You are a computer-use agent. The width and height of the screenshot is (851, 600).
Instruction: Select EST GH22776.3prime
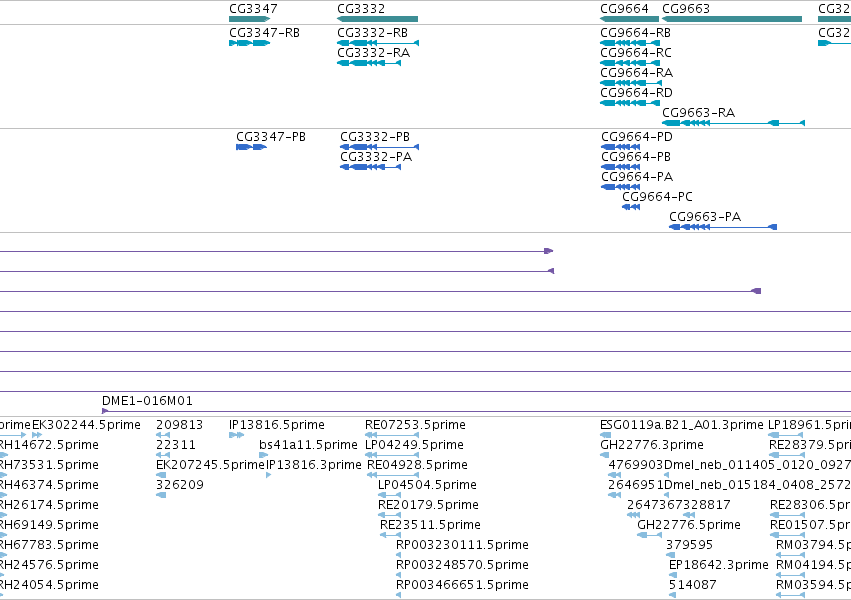pos(652,445)
